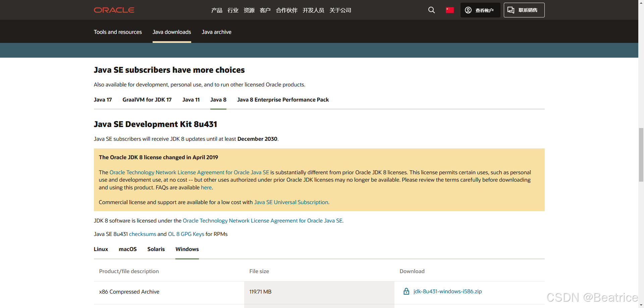Select the Java downloads tab

click(x=172, y=32)
